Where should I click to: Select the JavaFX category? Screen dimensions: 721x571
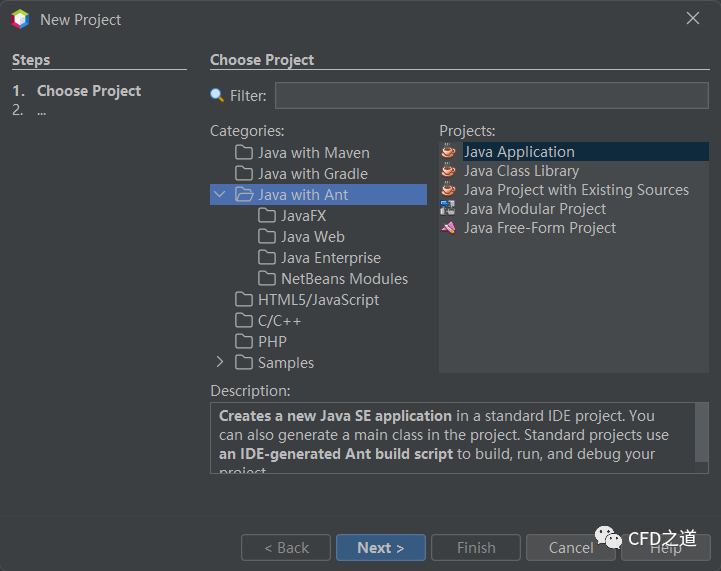[303, 216]
